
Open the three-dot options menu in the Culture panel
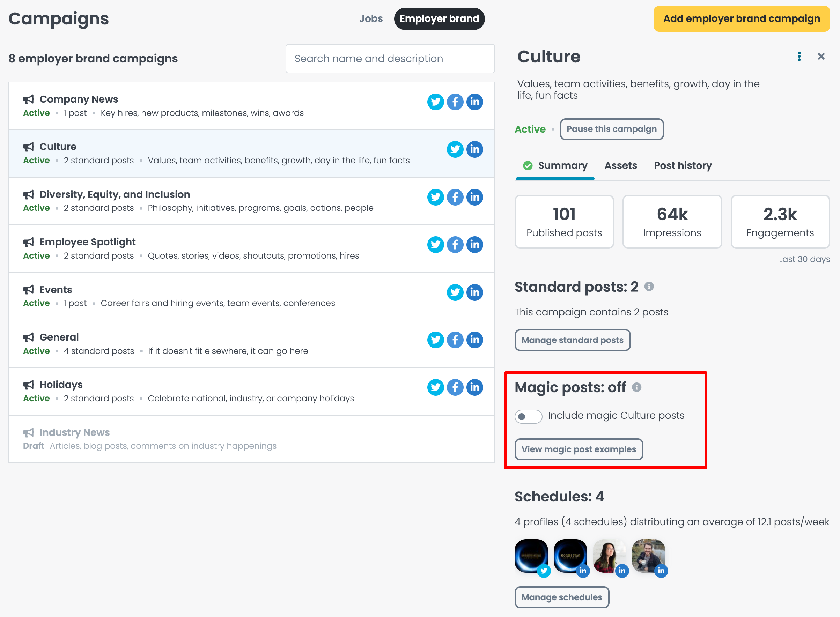799,57
